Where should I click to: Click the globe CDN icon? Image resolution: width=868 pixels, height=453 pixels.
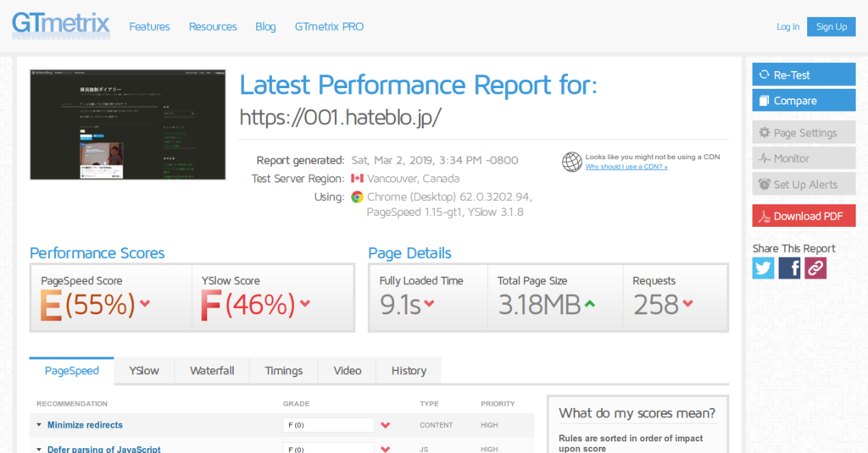click(572, 162)
